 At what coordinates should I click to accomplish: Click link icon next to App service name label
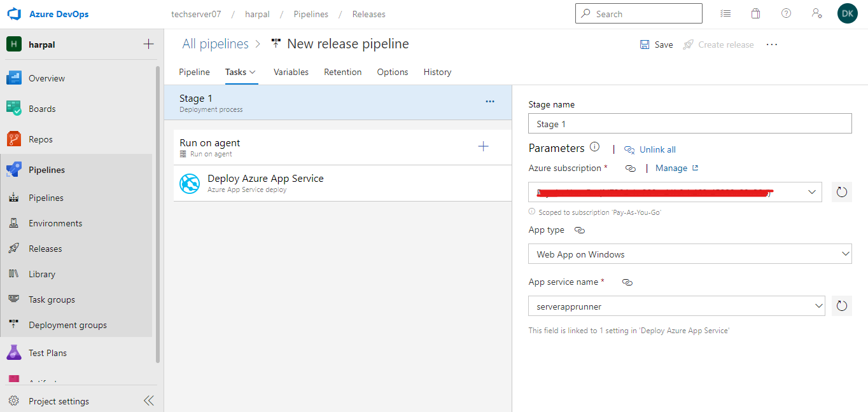[x=627, y=282]
